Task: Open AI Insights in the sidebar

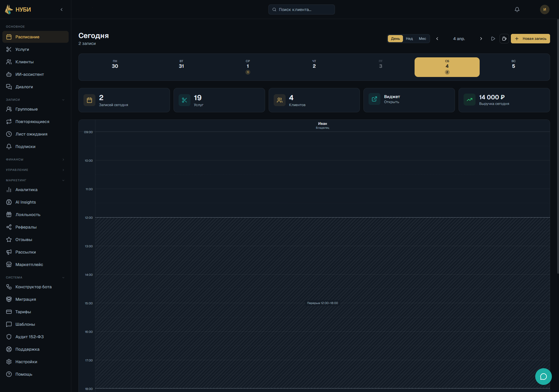Action: [26, 202]
